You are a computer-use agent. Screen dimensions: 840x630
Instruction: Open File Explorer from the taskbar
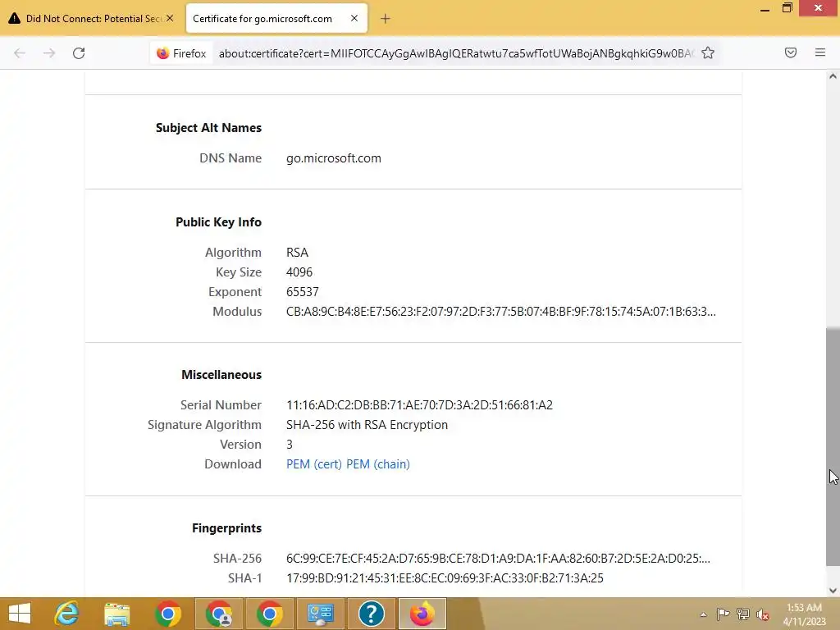coord(117,614)
